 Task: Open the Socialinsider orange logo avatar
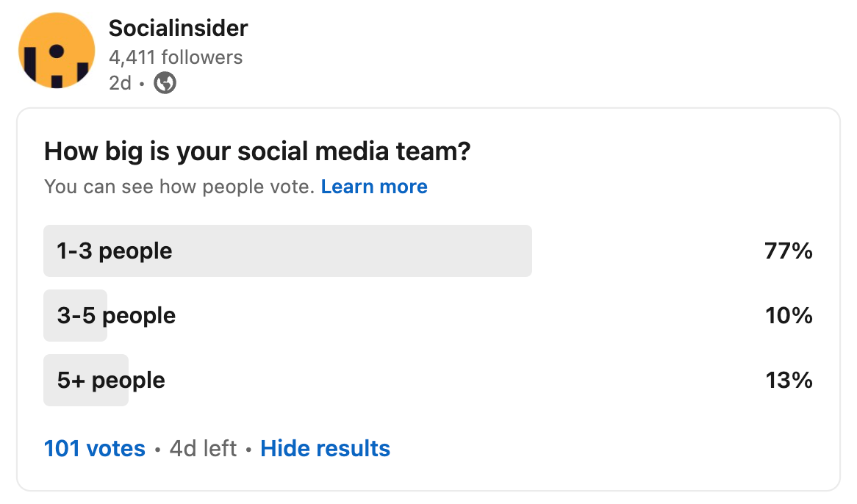[57, 50]
